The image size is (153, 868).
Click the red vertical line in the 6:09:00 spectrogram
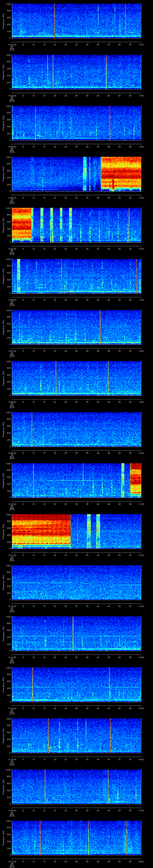(32, 429)
